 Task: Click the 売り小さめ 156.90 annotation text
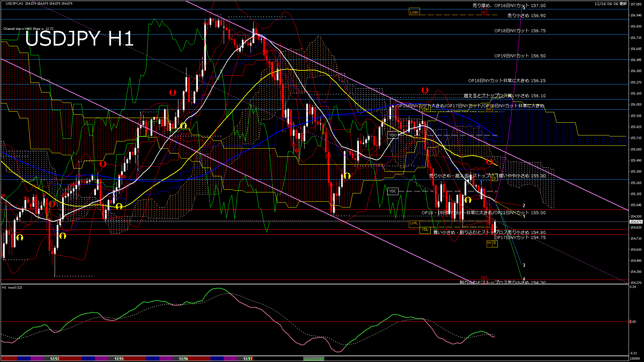[x=526, y=16]
